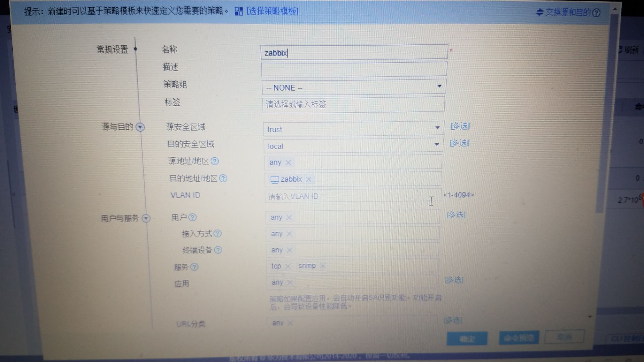Click the select policy template link

(272, 12)
